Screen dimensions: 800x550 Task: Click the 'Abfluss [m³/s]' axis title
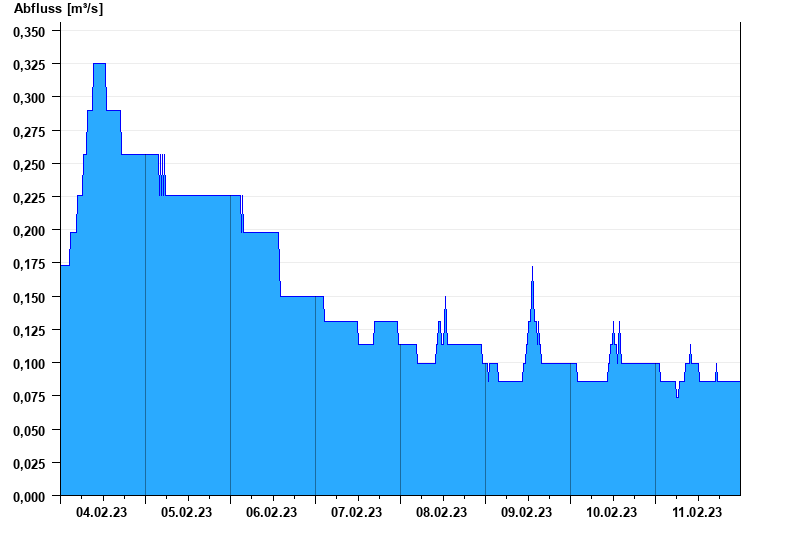coord(58,9)
